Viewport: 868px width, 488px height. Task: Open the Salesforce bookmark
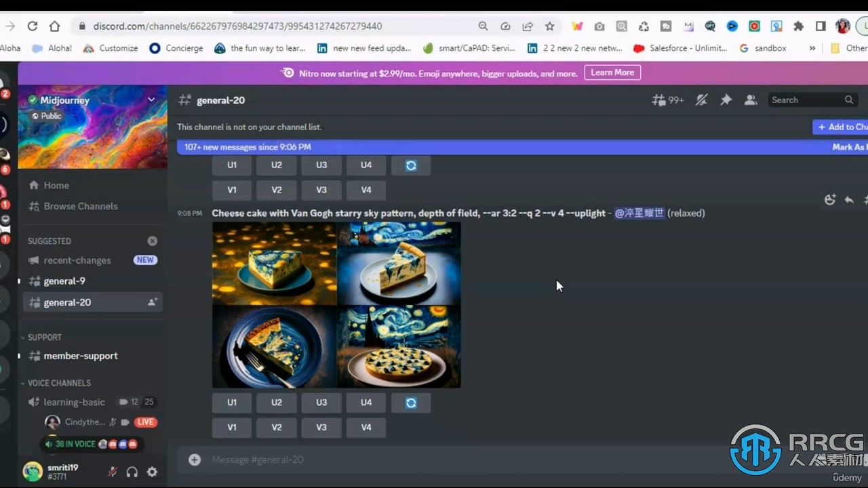[680, 48]
